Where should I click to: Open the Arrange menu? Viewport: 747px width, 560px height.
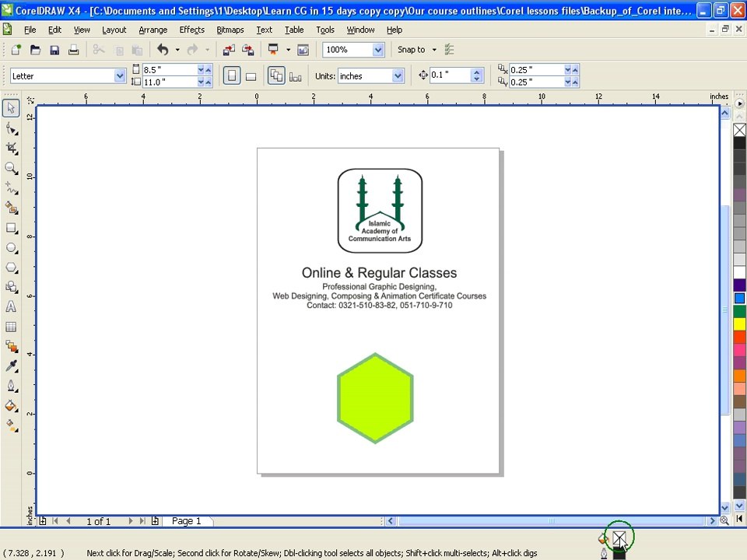[153, 30]
